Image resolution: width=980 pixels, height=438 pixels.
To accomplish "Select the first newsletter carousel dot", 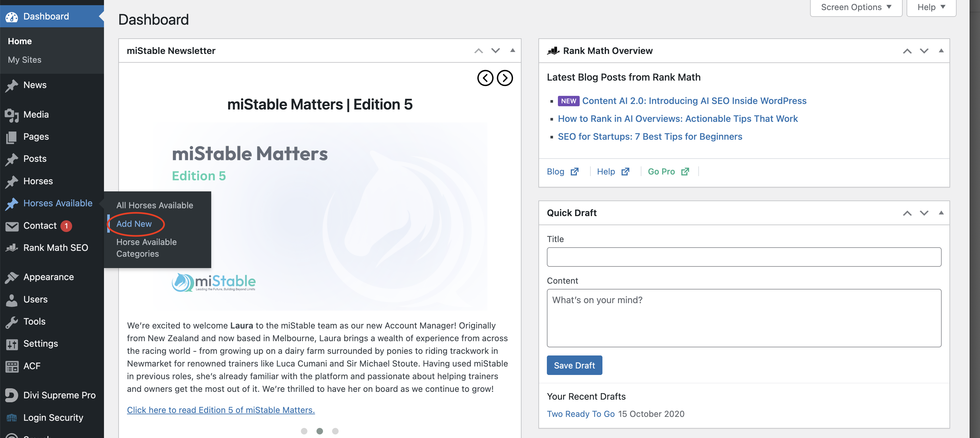I will (x=304, y=431).
